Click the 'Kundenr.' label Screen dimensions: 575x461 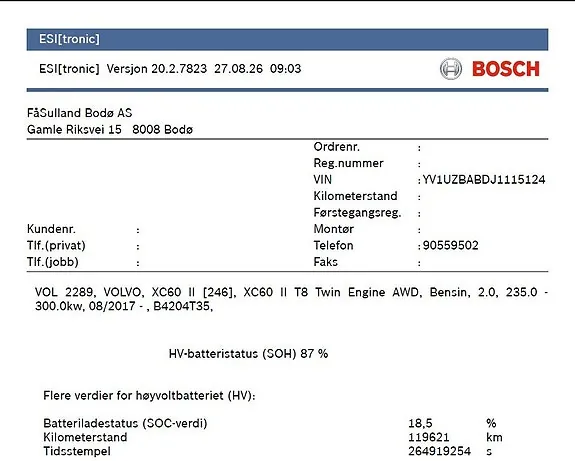click(x=51, y=229)
